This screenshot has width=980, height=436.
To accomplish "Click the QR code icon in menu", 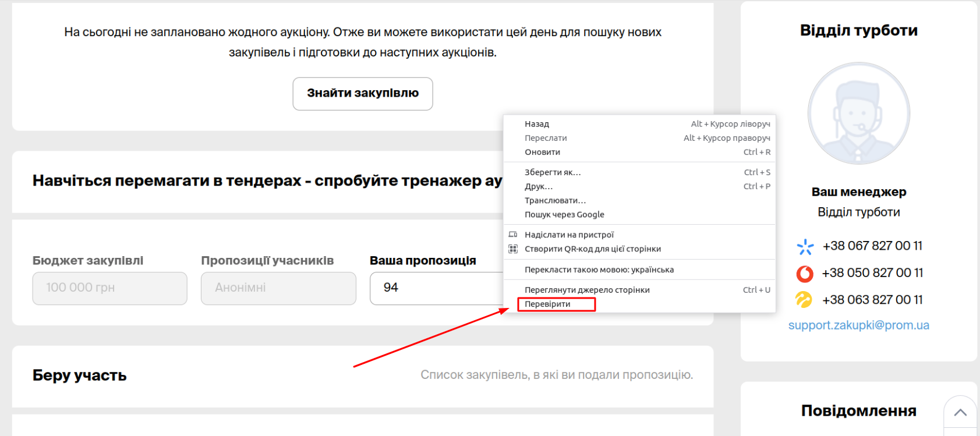I will (x=513, y=249).
